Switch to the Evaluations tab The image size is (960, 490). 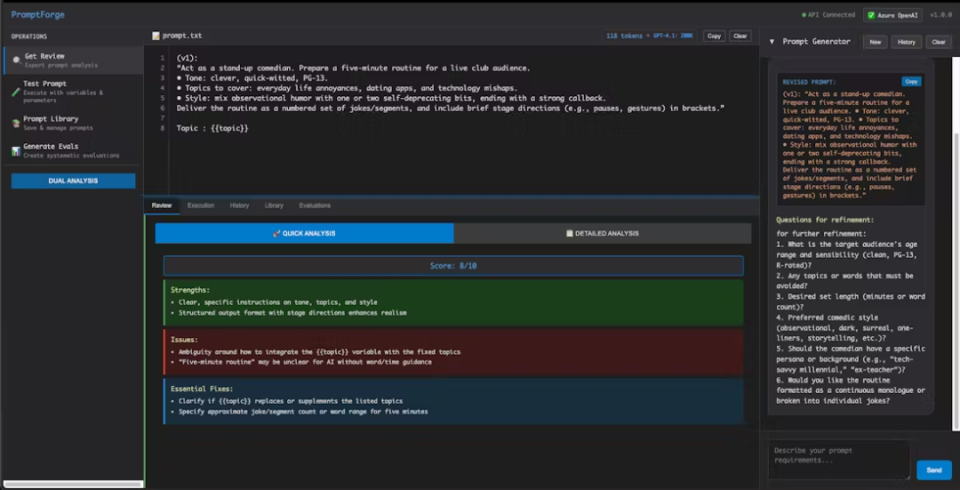(314, 205)
